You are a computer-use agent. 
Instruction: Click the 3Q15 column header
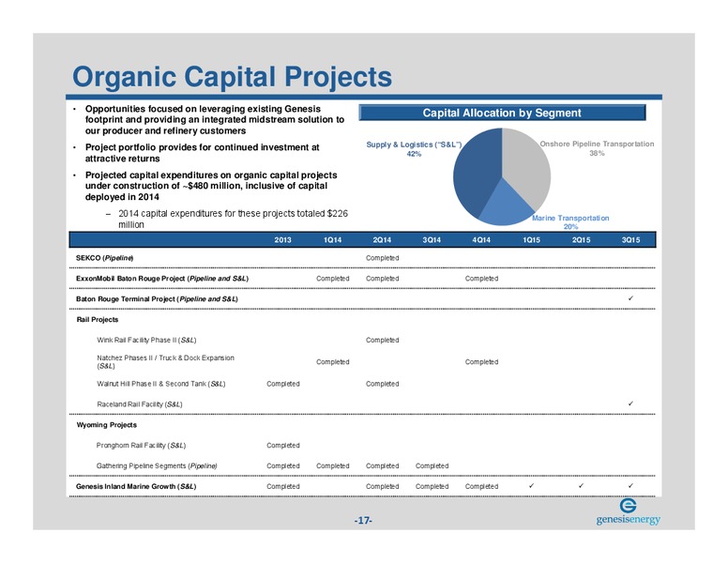tap(630, 239)
